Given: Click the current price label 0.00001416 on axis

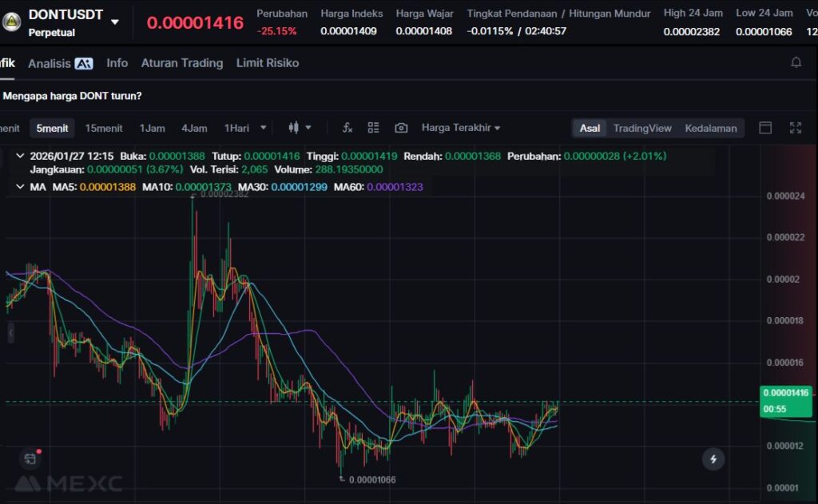Looking at the screenshot, I should (786, 392).
